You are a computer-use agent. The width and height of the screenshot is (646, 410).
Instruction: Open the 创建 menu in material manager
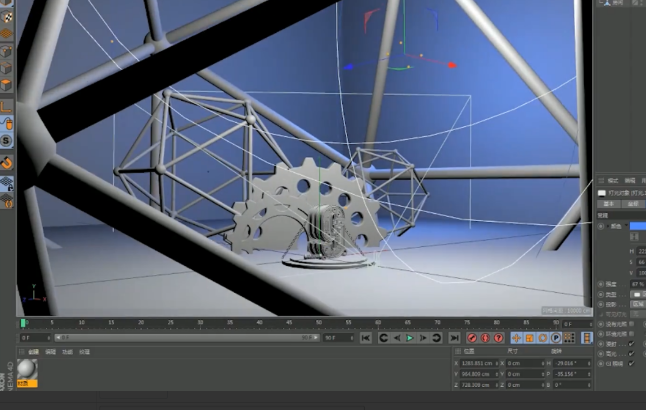point(33,352)
